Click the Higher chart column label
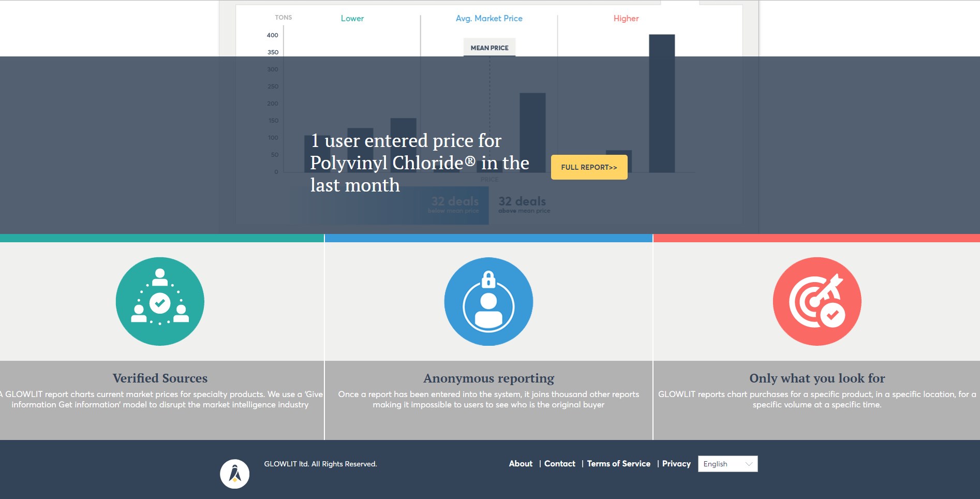980x499 pixels. pyautogui.click(x=626, y=19)
